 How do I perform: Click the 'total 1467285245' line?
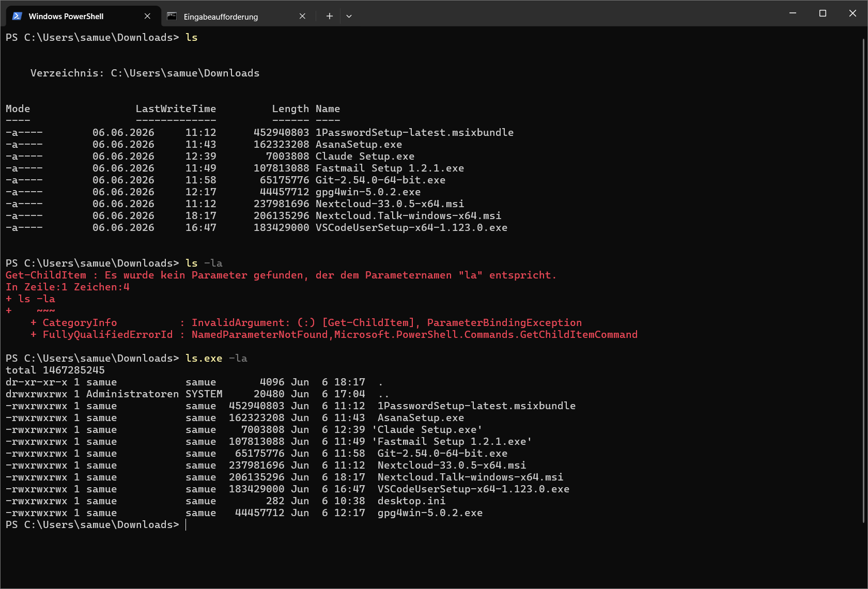pyautogui.click(x=55, y=370)
